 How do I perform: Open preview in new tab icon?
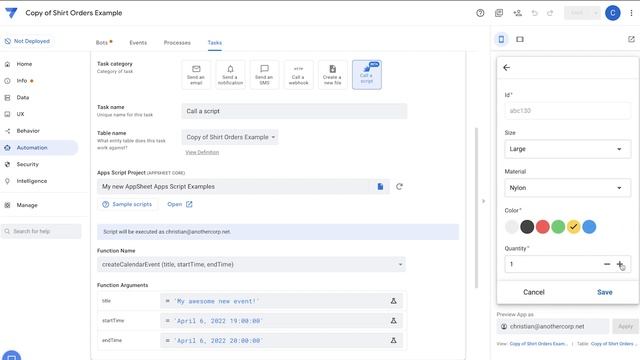[631, 39]
